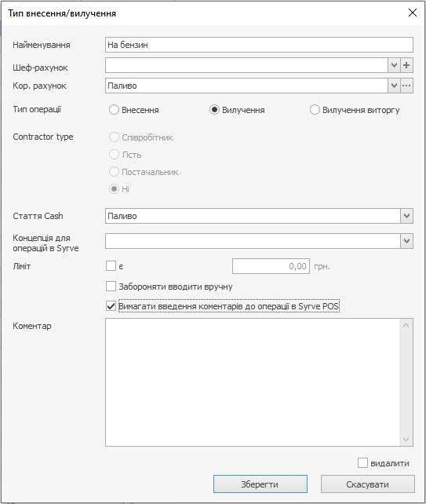Select the Внесення radio button
Image resolution: width=426 pixels, height=504 pixels.
point(114,110)
